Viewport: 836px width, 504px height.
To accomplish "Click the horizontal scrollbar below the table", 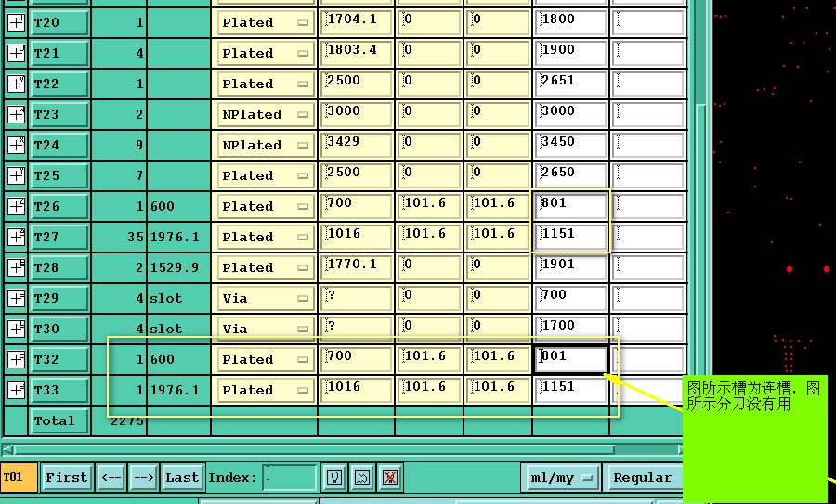I will (341, 449).
